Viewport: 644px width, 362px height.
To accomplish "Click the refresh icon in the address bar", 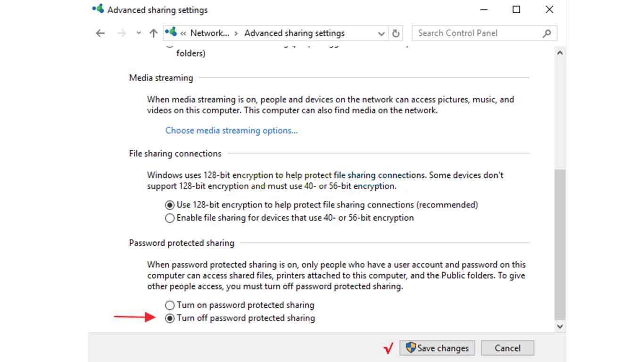I will 396,33.
